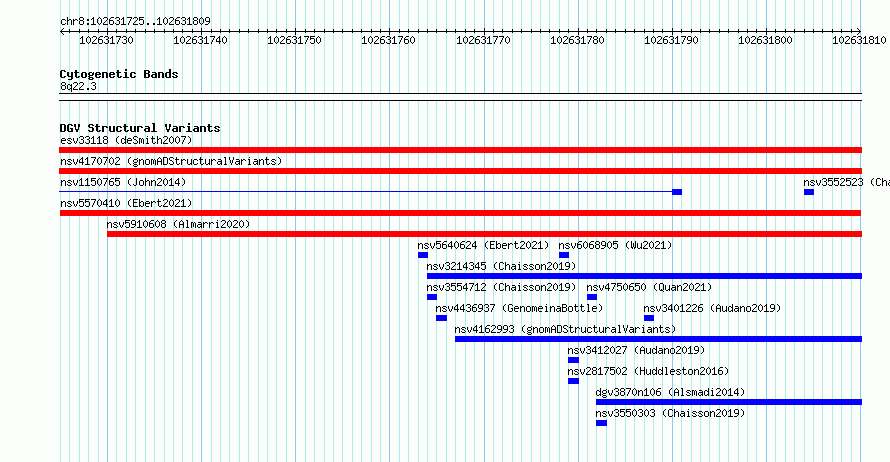This screenshot has width=890, height=462.
Task: Open nsv3214345 (Chaisson2019) label
Action: (501, 266)
